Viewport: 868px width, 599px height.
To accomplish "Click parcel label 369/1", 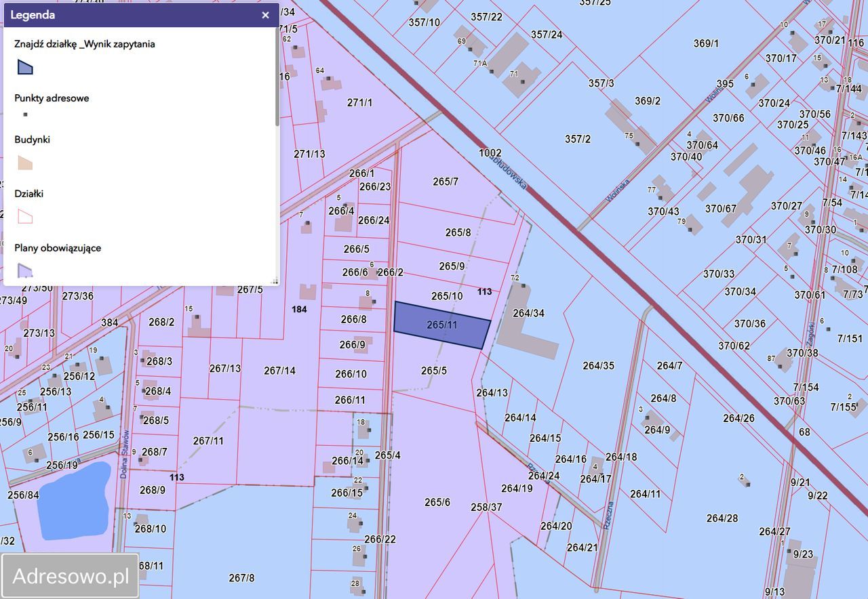I will coord(706,43).
